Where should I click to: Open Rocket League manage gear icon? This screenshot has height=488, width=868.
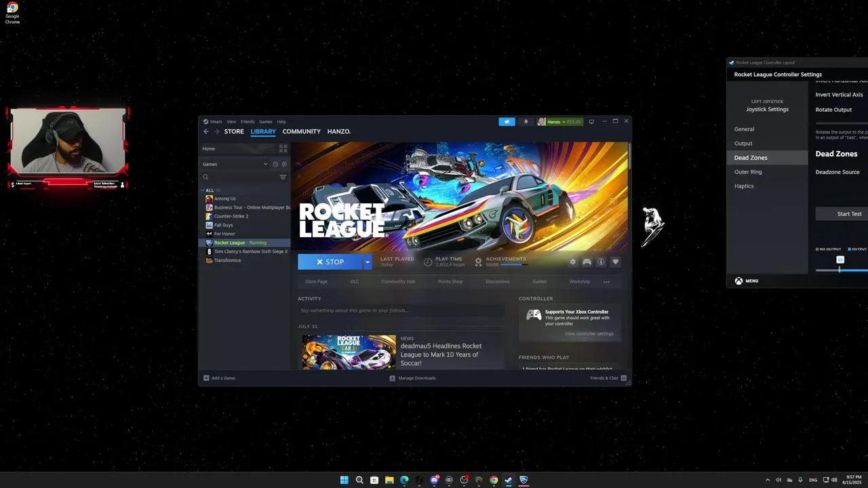[x=572, y=262]
